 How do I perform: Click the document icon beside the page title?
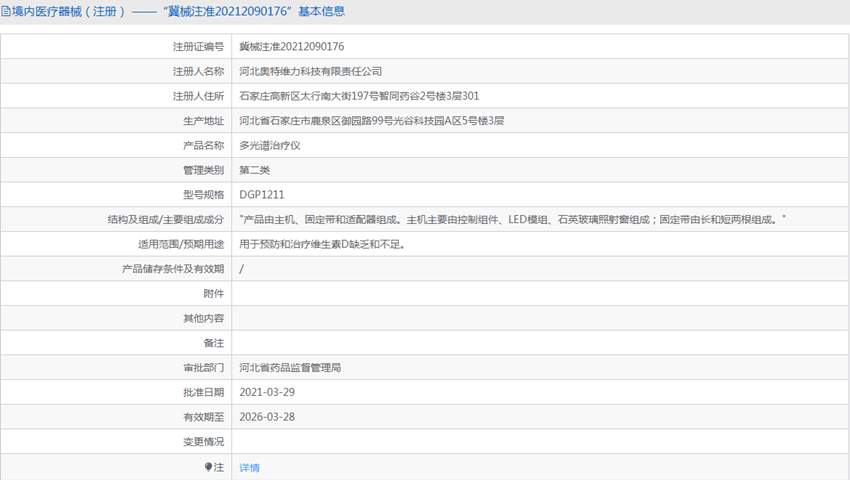point(5,11)
